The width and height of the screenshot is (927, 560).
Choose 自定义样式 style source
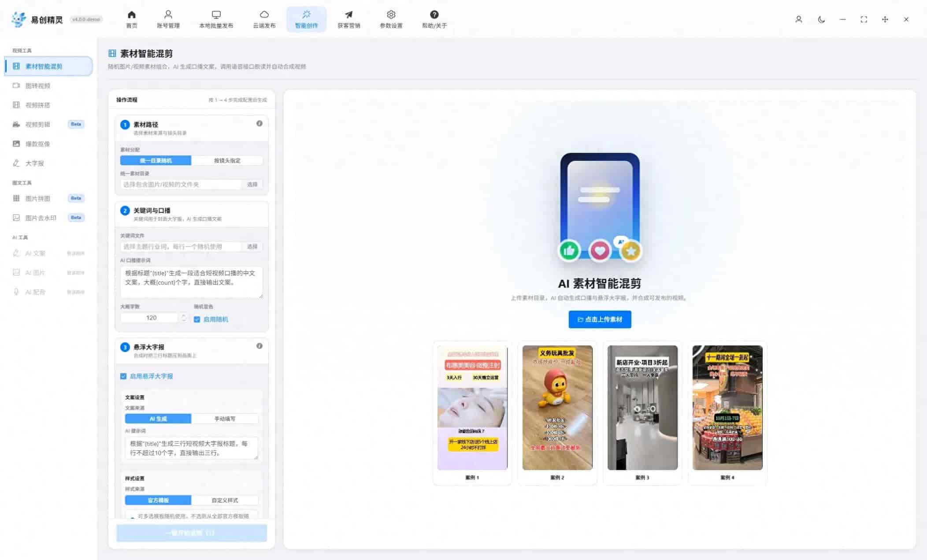pos(225,500)
